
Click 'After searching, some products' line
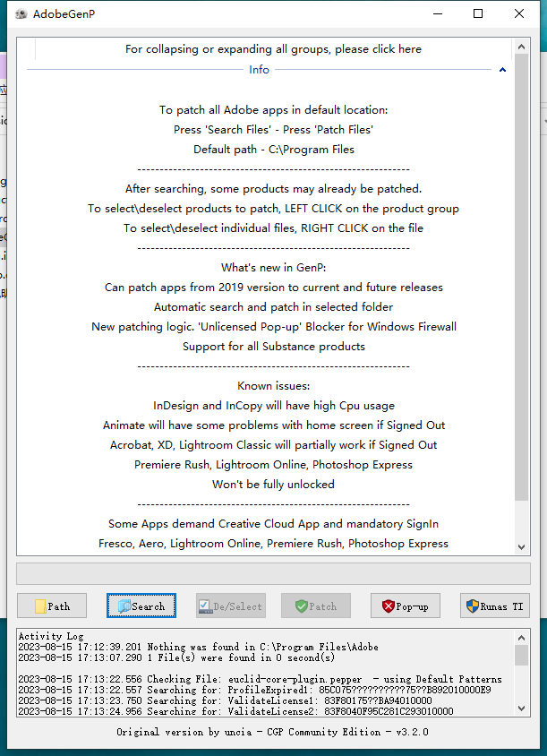point(273,189)
